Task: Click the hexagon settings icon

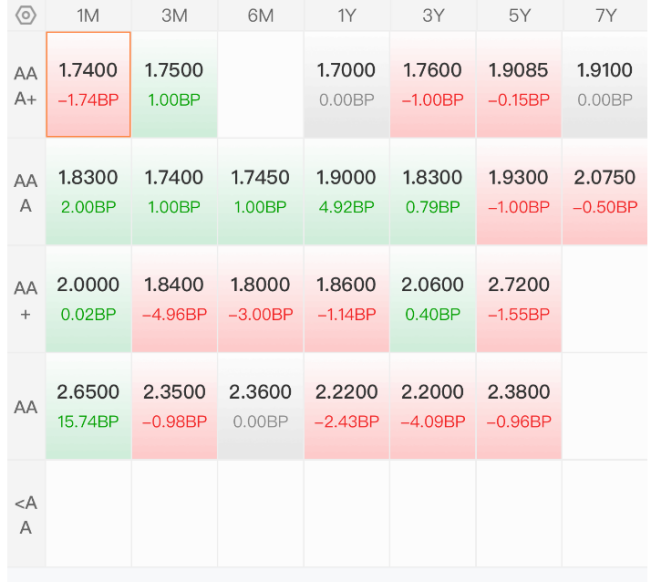Action: click(26, 16)
